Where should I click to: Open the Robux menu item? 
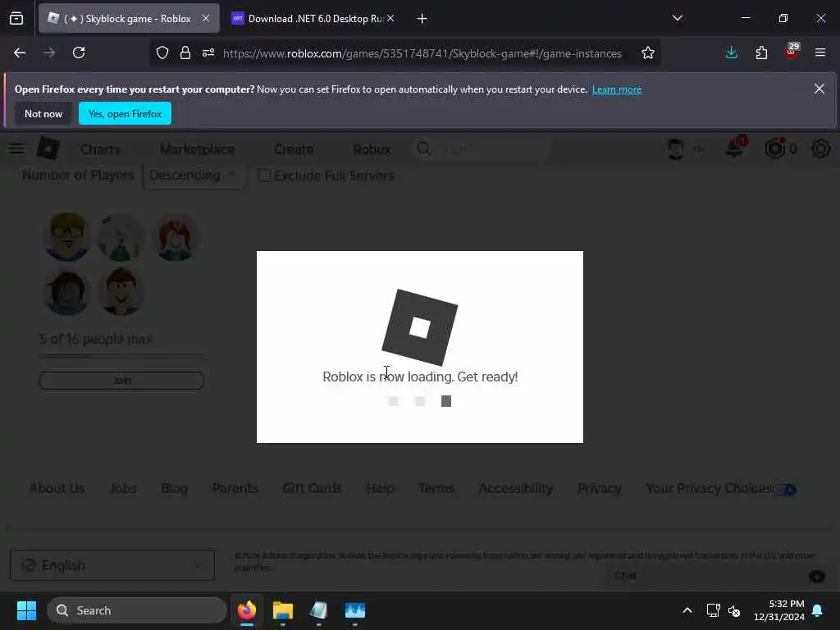point(372,149)
